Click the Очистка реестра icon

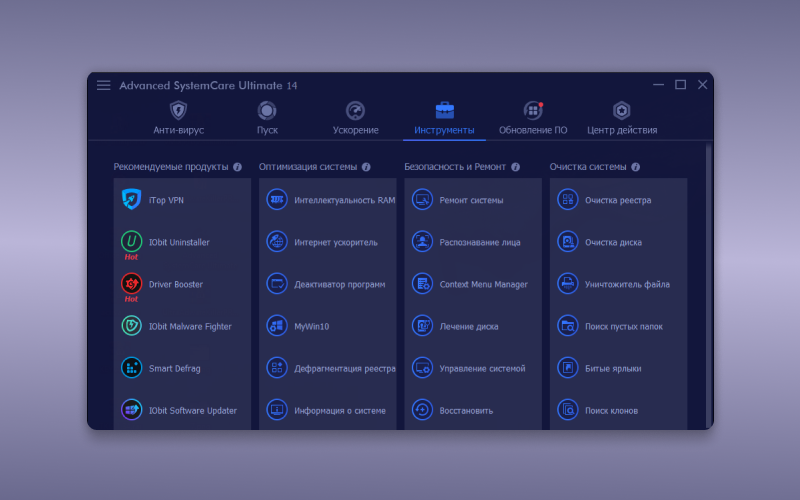(x=568, y=199)
